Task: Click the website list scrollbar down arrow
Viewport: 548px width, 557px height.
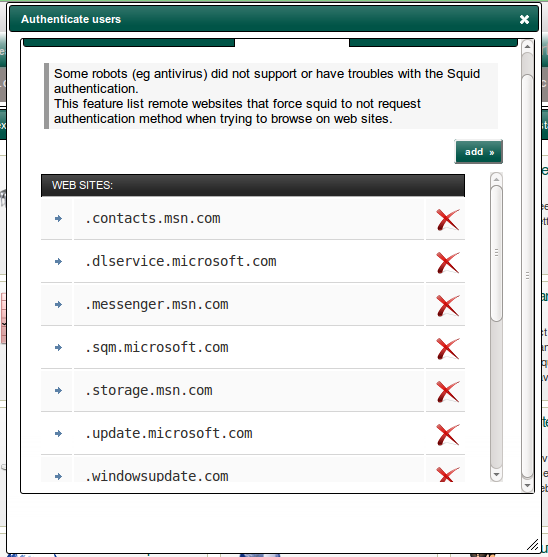Action: pyautogui.click(x=496, y=475)
